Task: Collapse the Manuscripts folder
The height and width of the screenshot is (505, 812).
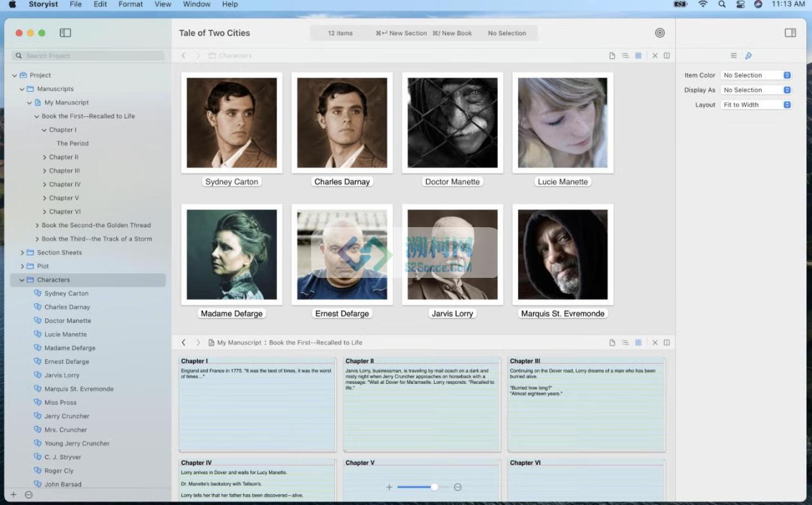Action: click(22, 89)
